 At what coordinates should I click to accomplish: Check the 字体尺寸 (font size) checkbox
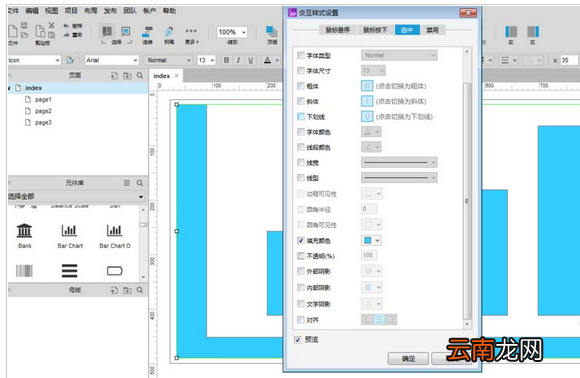click(301, 71)
